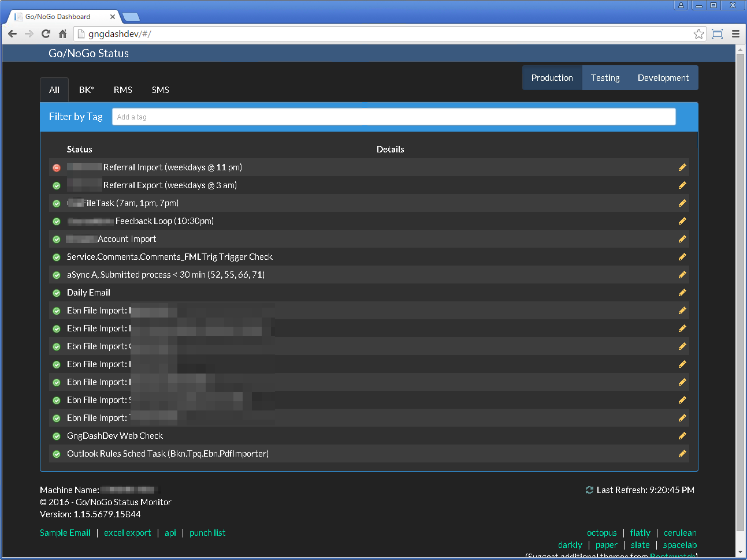Click the page vertical scrollbar down arrow
Viewport: 747px width, 560px height.
[740, 552]
